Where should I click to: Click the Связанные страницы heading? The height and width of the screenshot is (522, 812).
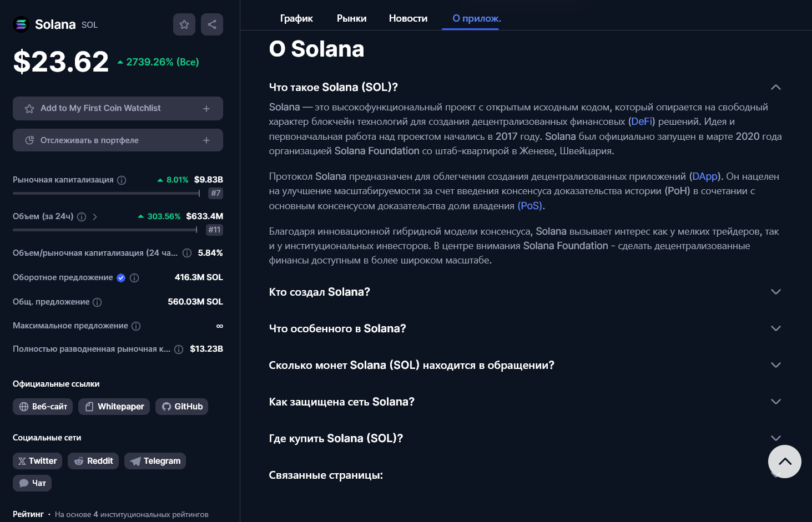pyautogui.click(x=326, y=475)
